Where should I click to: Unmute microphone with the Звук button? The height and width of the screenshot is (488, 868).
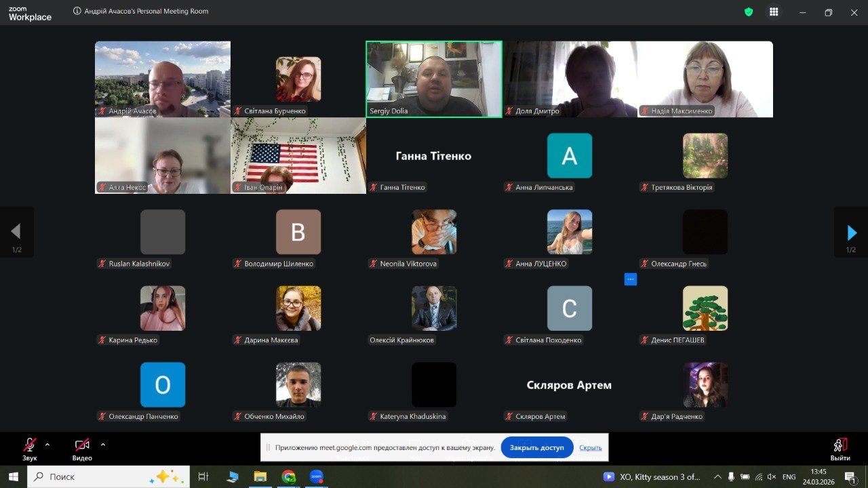coord(29,447)
